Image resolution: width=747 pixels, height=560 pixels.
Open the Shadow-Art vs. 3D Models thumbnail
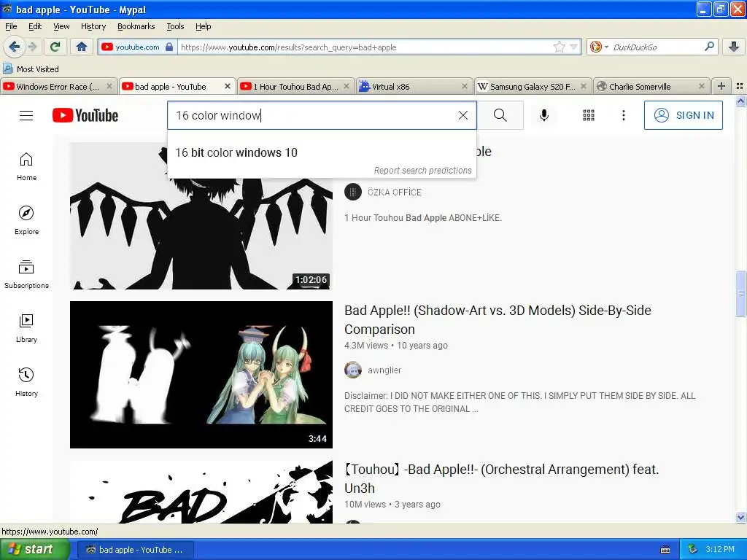[201, 375]
